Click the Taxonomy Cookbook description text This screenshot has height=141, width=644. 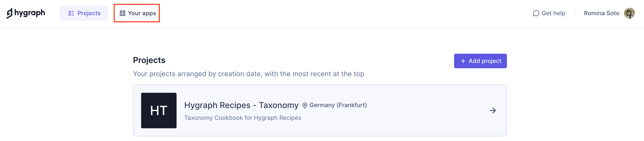pyautogui.click(x=243, y=118)
